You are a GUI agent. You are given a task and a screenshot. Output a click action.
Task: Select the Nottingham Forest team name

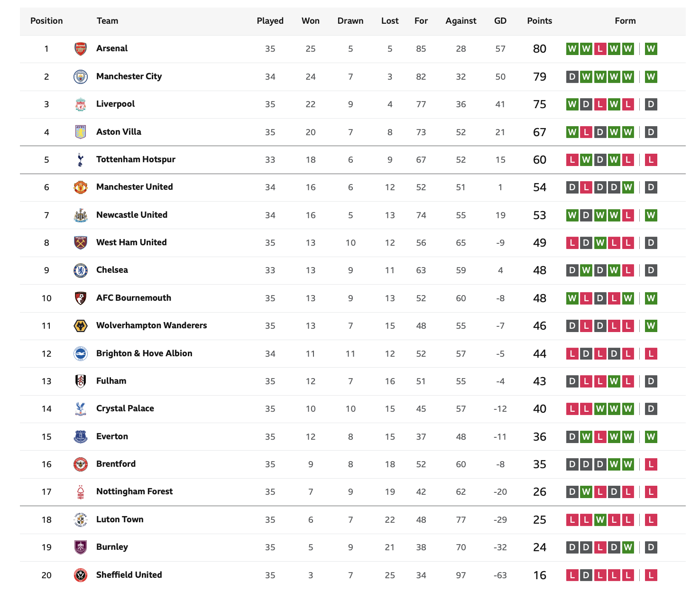click(x=134, y=491)
